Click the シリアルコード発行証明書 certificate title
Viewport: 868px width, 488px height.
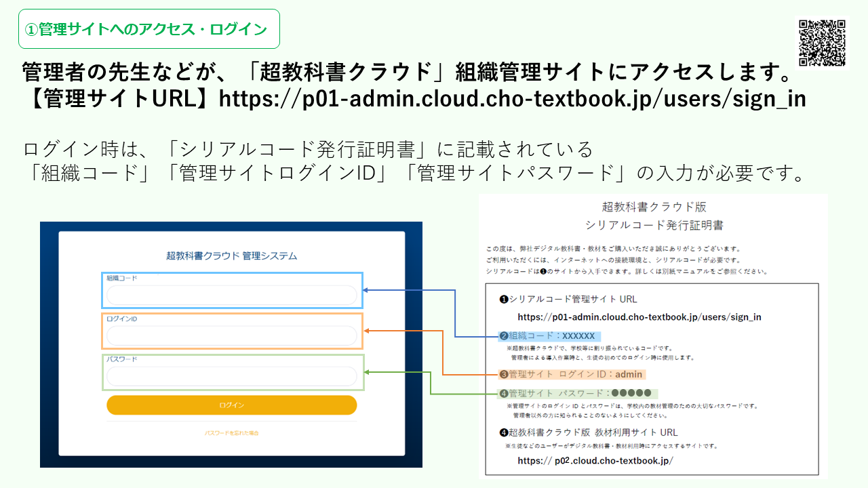coord(654,225)
